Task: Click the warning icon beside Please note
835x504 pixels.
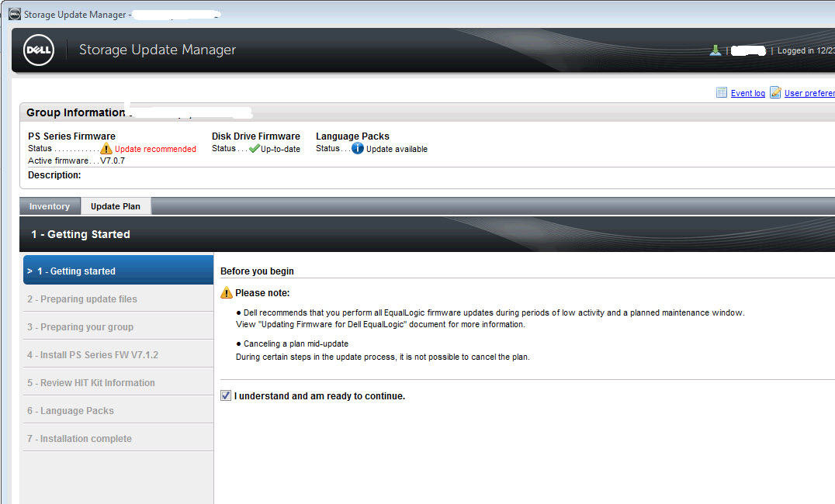Action: pos(227,293)
